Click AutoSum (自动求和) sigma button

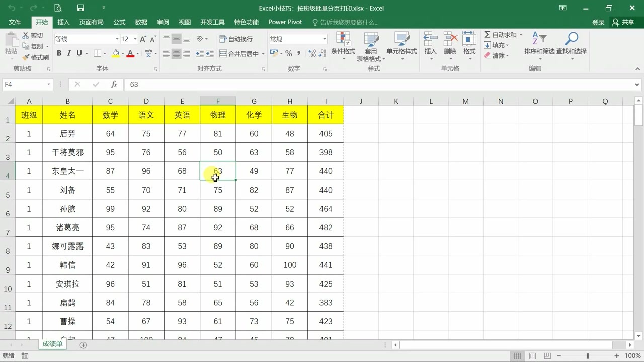coord(500,35)
